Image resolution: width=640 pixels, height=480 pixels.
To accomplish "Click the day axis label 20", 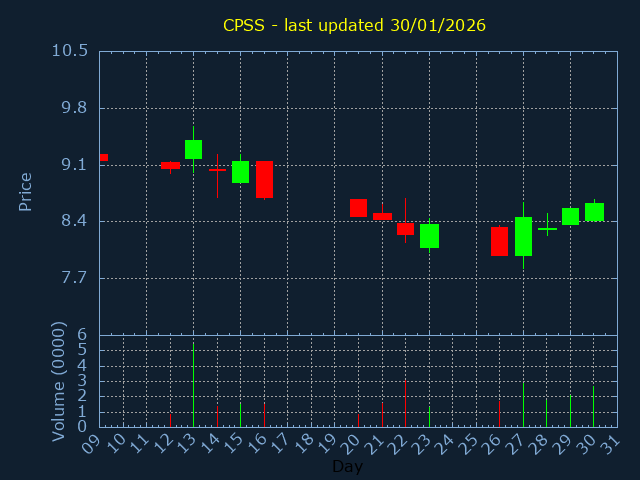I will click(350, 443).
